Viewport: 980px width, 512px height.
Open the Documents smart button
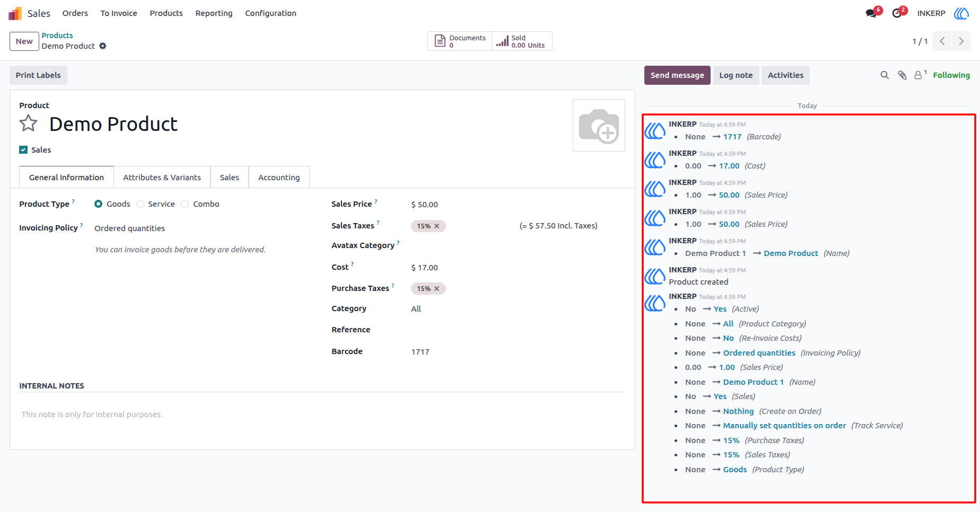pyautogui.click(x=460, y=41)
